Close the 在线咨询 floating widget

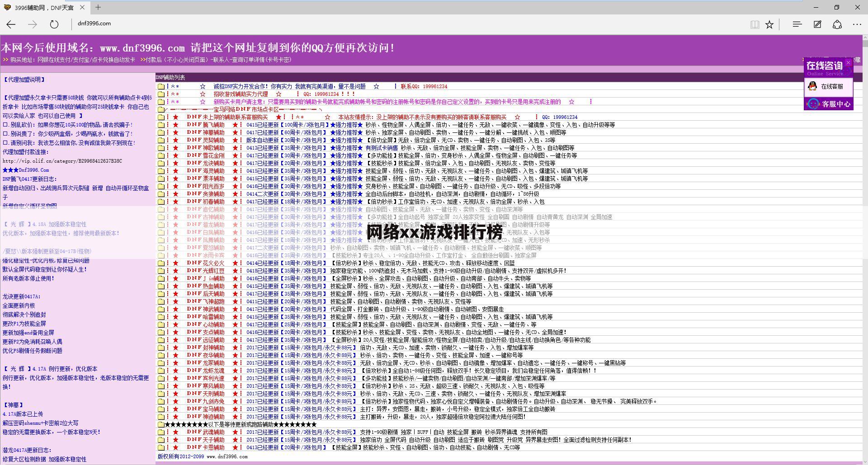849,62
